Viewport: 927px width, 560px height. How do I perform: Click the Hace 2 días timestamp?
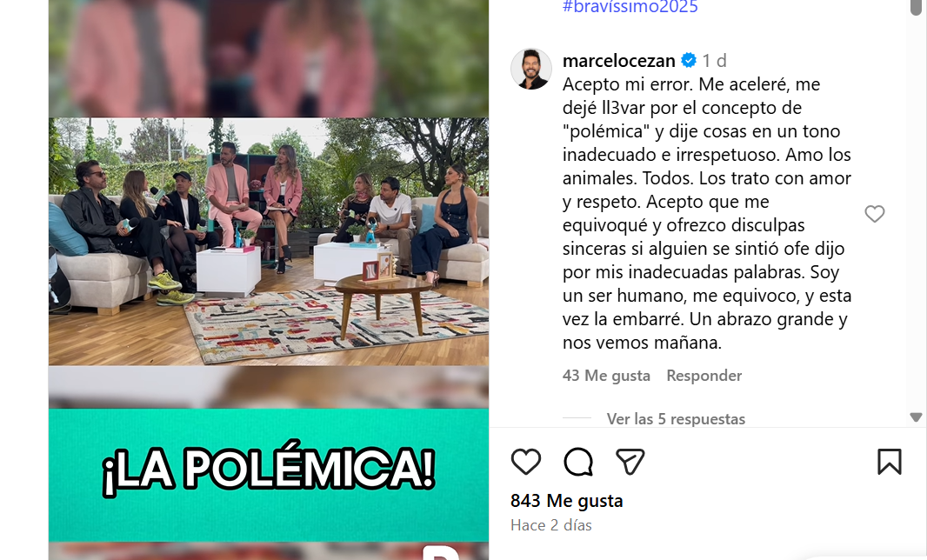tap(551, 525)
